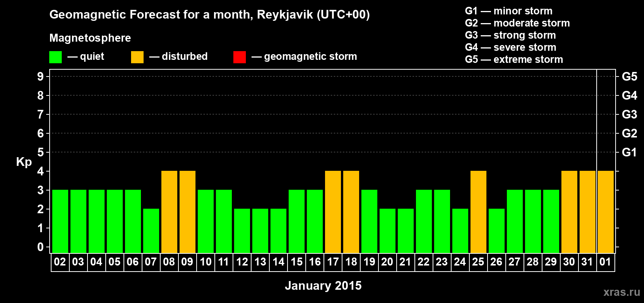Click the orange disturbed legend swatch

tap(137, 57)
